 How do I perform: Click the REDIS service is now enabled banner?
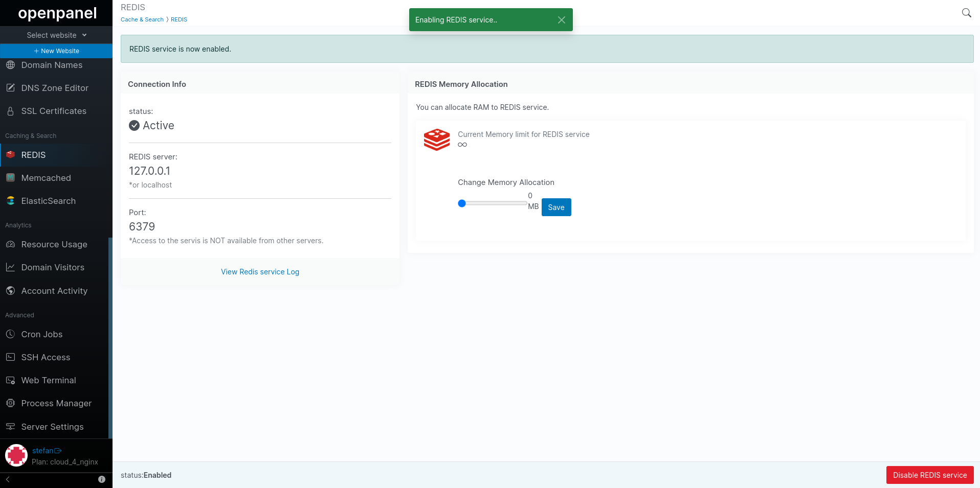tap(547, 49)
